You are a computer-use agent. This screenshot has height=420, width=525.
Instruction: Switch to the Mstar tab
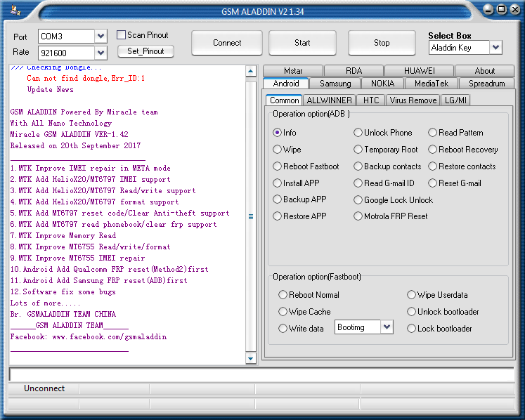[x=293, y=71]
